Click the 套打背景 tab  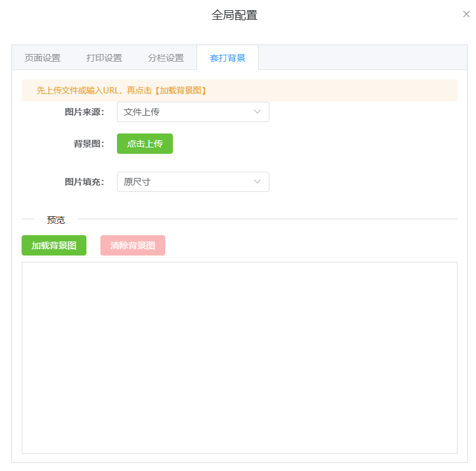[228, 58]
